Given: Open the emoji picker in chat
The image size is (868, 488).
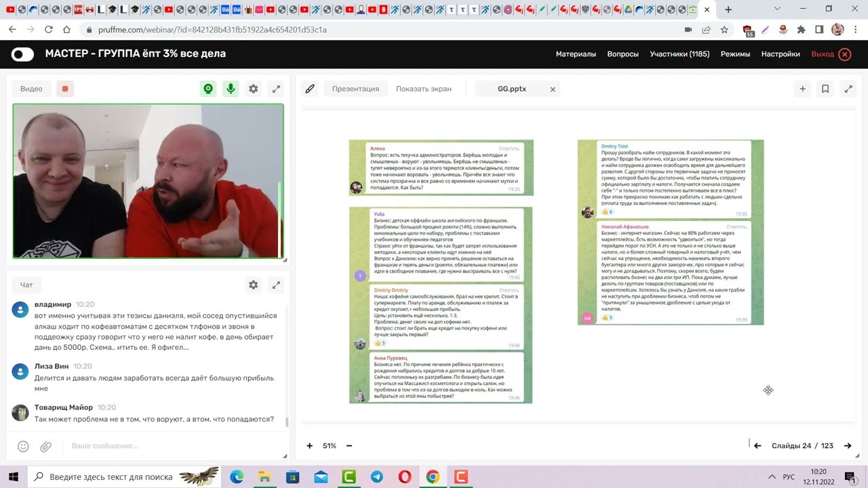Looking at the screenshot, I should (x=23, y=446).
